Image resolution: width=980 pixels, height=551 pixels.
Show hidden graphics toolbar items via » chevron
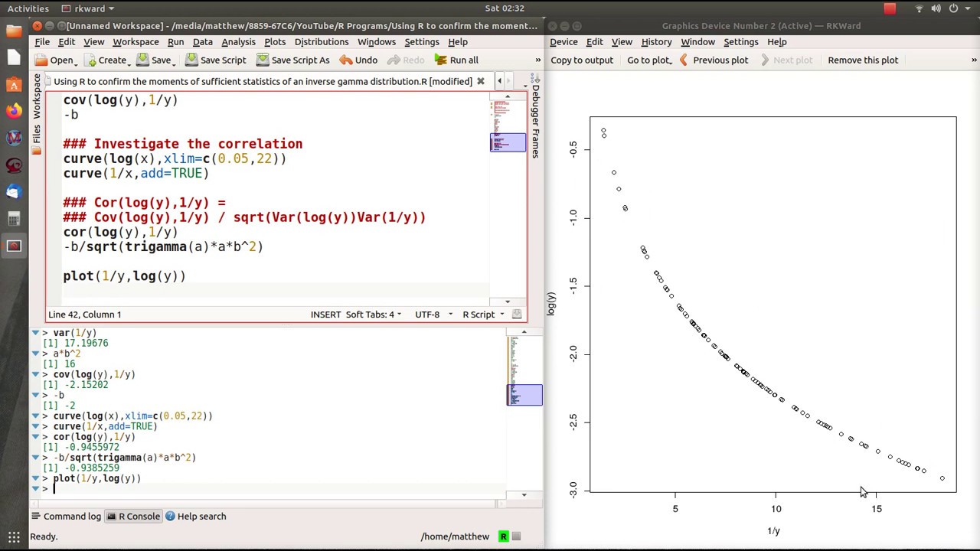tap(974, 60)
